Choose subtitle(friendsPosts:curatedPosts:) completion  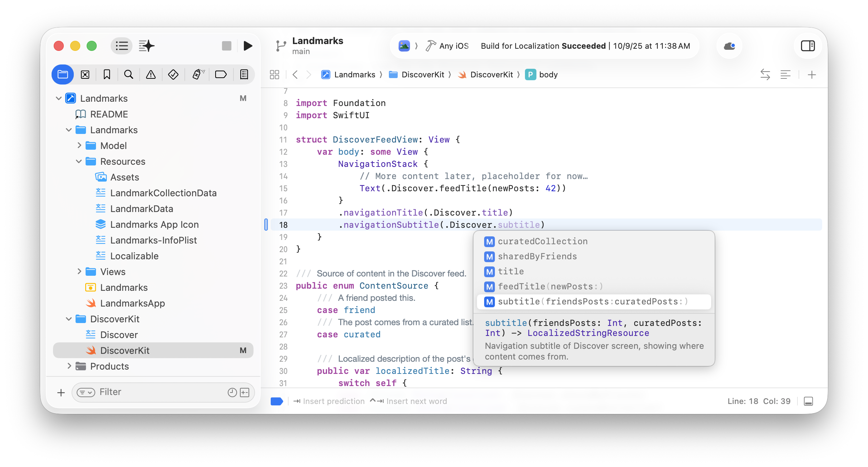tap(594, 302)
